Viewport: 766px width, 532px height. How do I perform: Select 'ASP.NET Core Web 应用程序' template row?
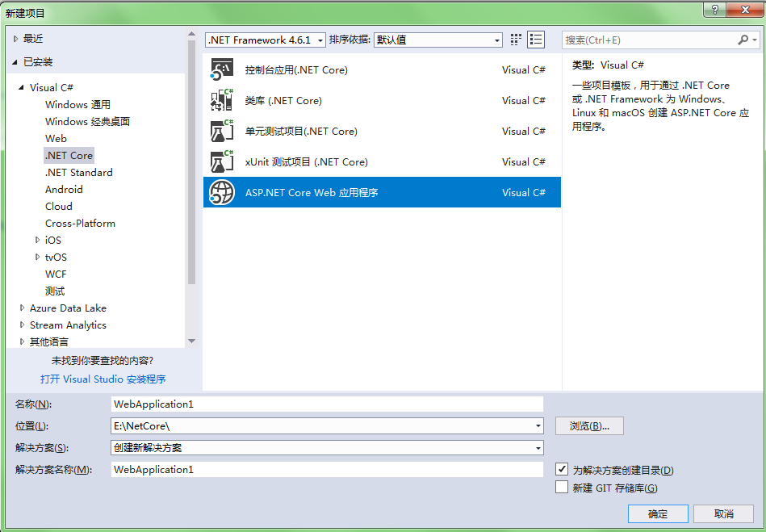coord(382,192)
